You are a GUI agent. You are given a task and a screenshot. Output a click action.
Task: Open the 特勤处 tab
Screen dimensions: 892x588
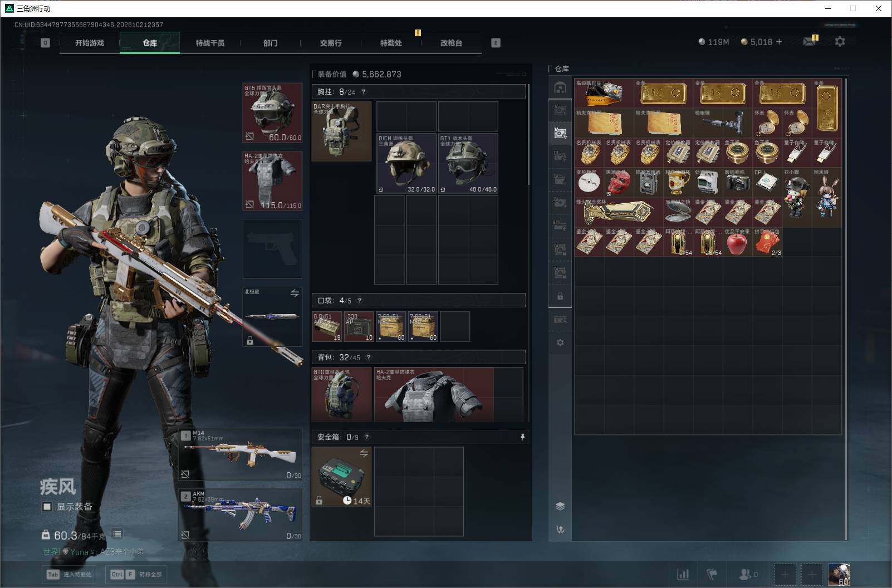point(391,43)
